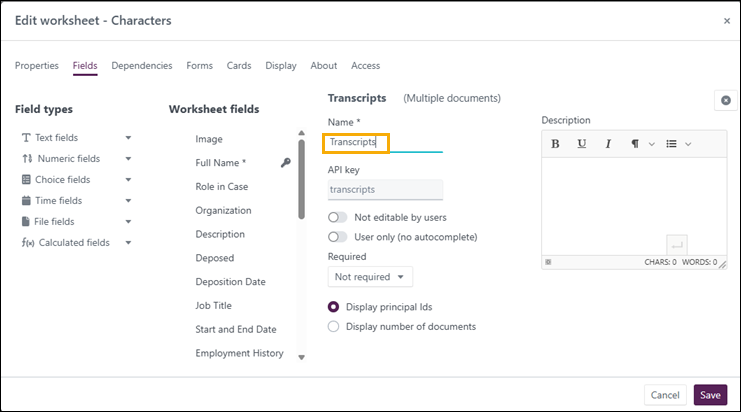Click the worksheet fields scrollbar thumb
This screenshot has height=412, width=741.
point(302,179)
